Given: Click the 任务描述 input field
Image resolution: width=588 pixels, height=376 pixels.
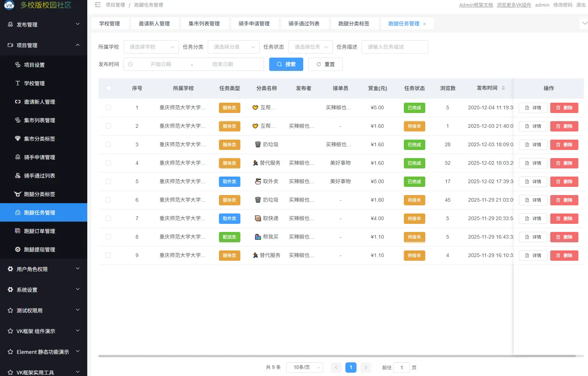Looking at the screenshot, I should point(395,47).
